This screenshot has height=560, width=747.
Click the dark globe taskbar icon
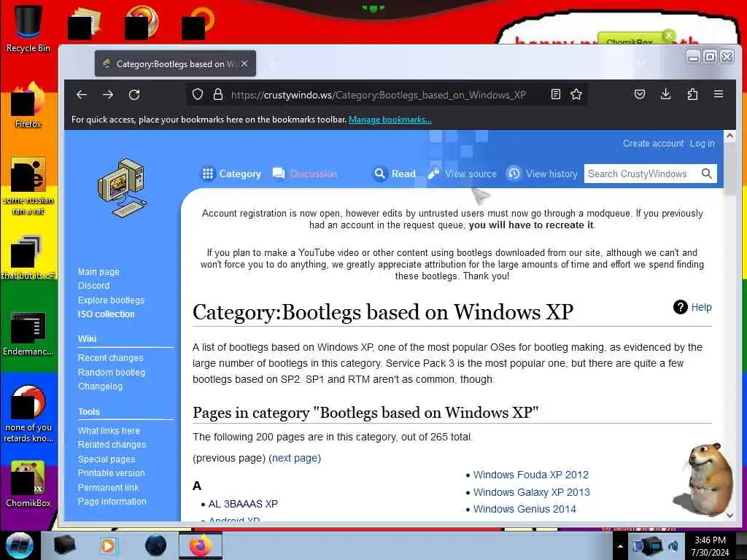coord(155,545)
